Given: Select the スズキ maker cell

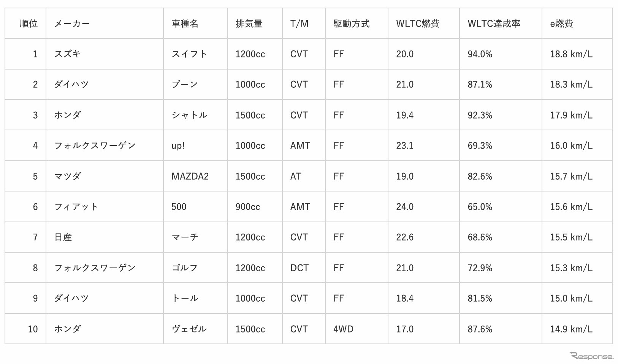Looking at the screenshot, I should click(67, 54).
